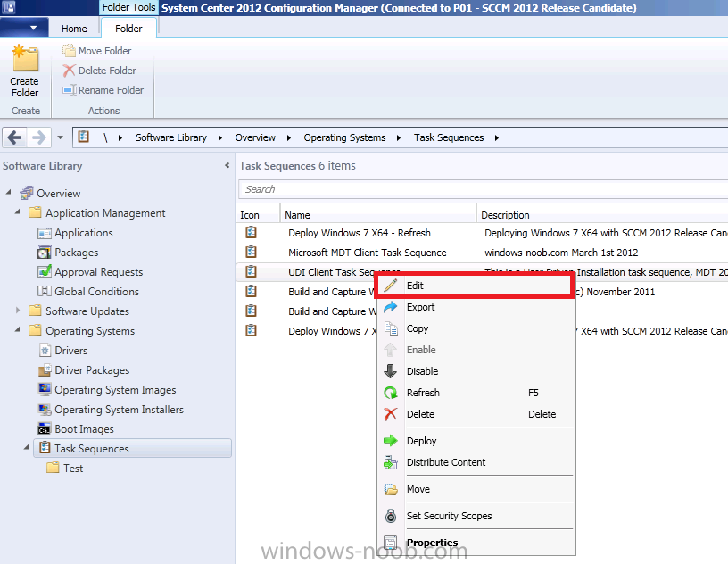Select Microsoft MDT Client Task Sequence row
728x564 pixels.
(x=482, y=253)
